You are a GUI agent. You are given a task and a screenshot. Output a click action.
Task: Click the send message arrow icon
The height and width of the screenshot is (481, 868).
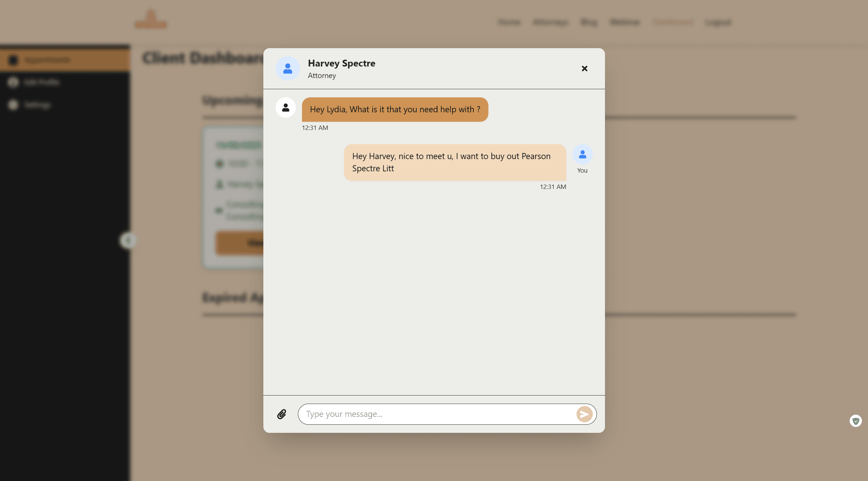[x=584, y=414]
